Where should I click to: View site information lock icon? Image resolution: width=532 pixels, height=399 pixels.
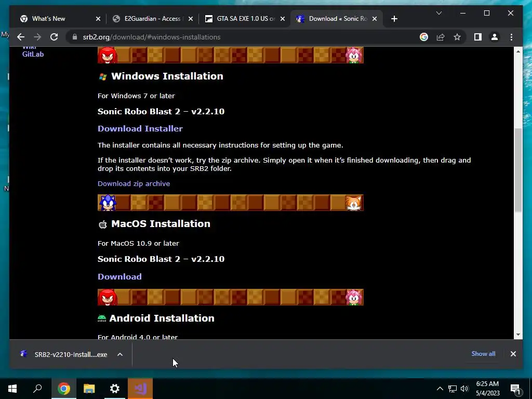pos(75,37)
